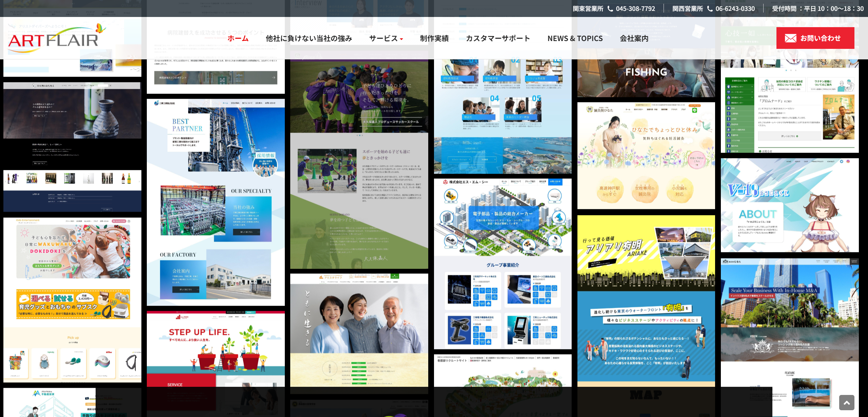Click the envelope icon in contact button

[x=791, y=38]
